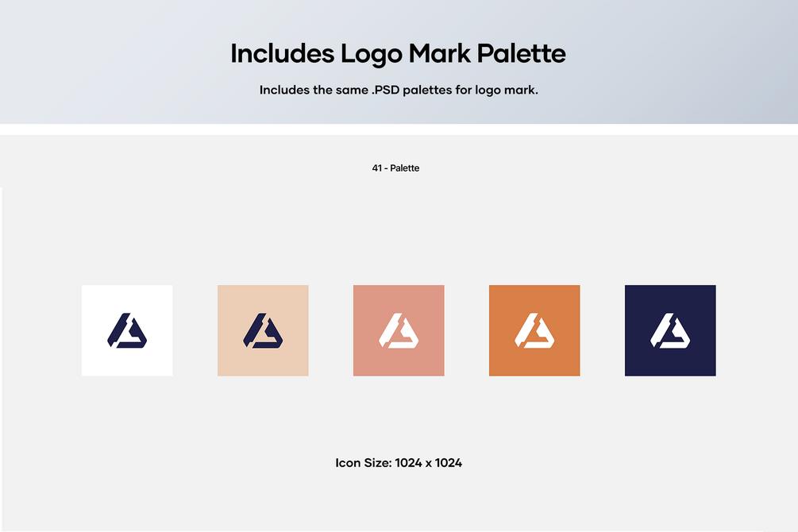
Task: Click the white divider strip below the header
Action: (x=399, y=129)
